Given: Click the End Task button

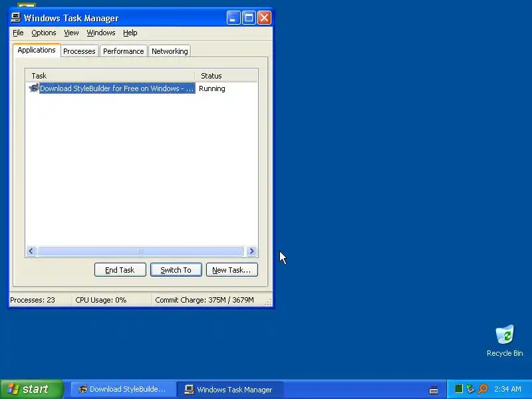Looking at the screenshot, I should pos(120,270).
